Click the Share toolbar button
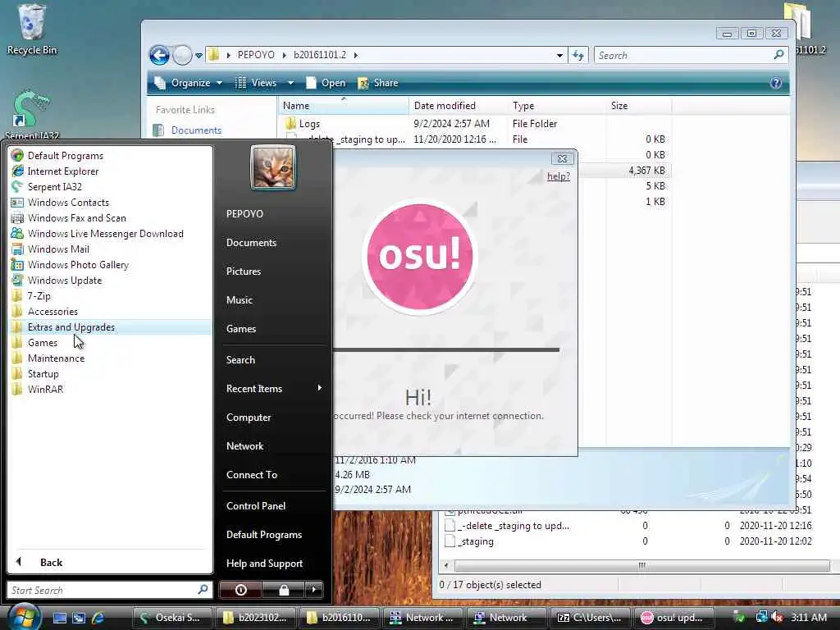 pos(378,83)
